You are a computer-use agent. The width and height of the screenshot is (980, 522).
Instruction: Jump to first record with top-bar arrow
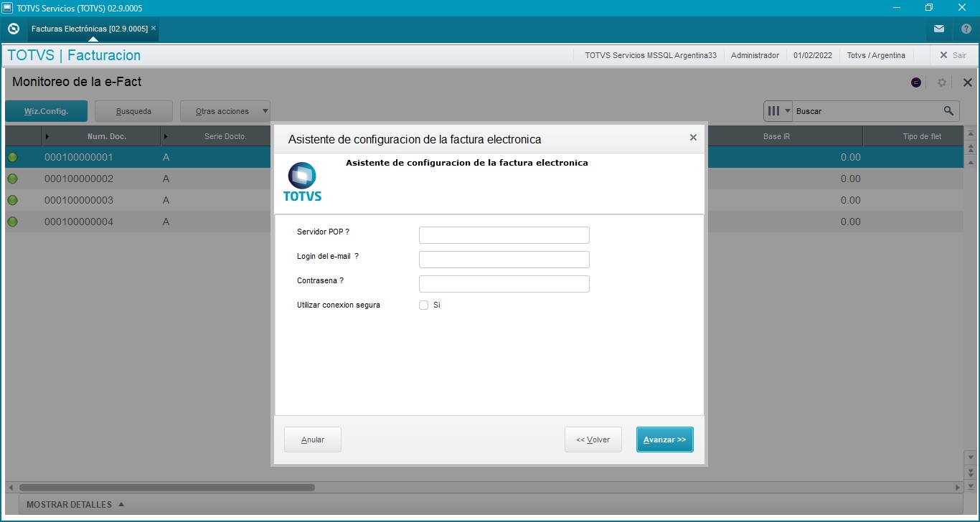coord(971,135)
